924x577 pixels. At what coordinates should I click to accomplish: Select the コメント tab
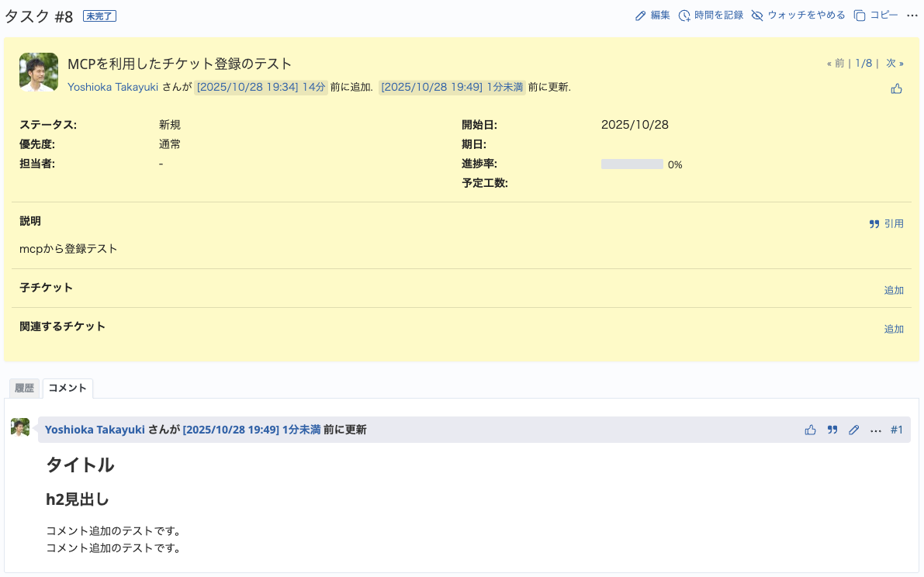(67, 388)
